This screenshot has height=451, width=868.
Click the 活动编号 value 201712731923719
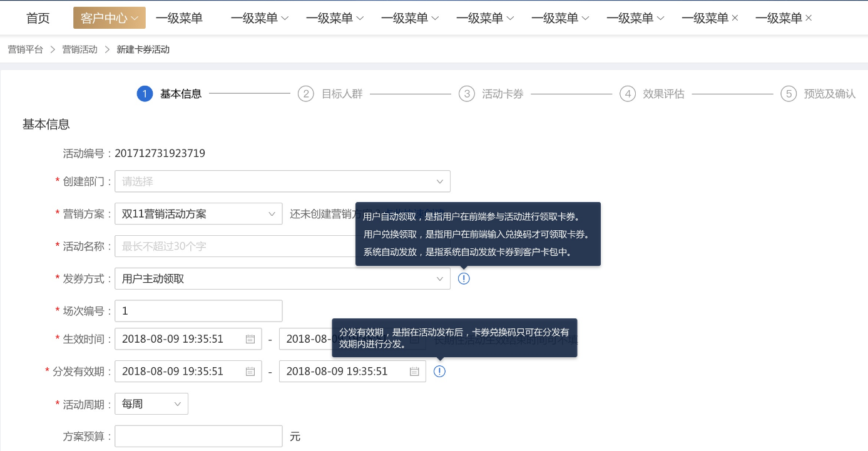pyautogui.click(x=160, y=153)
